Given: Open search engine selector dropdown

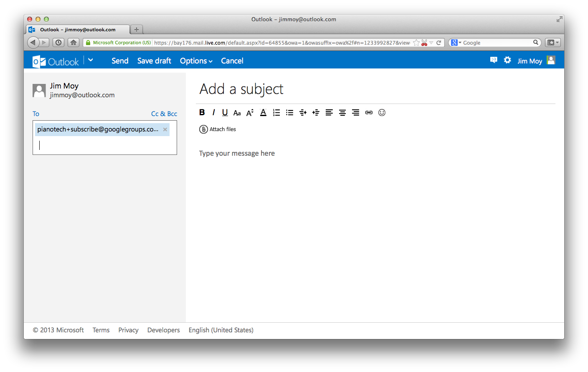Looking at the screenshot, I should (x=456, y=43).
